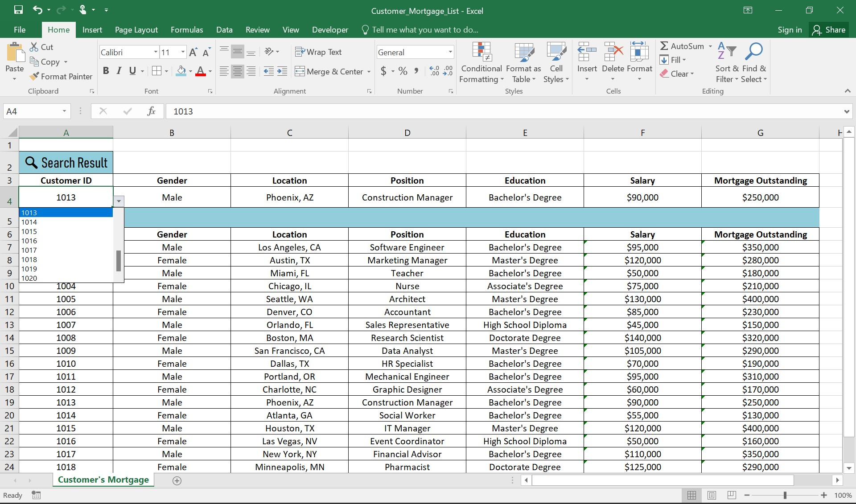The width and height of the screenshot is (856, 504).
Task: Click the Increase Indent icon
Action: point(282,71)
